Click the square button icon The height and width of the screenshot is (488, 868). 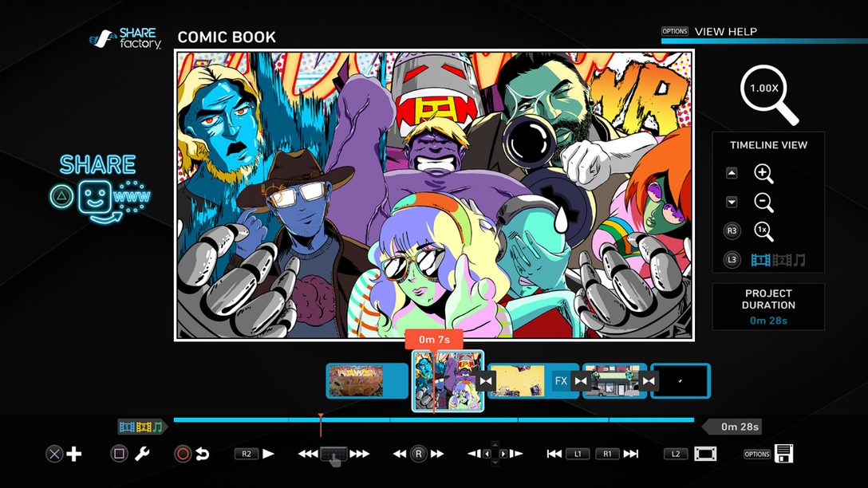[118, 455]
